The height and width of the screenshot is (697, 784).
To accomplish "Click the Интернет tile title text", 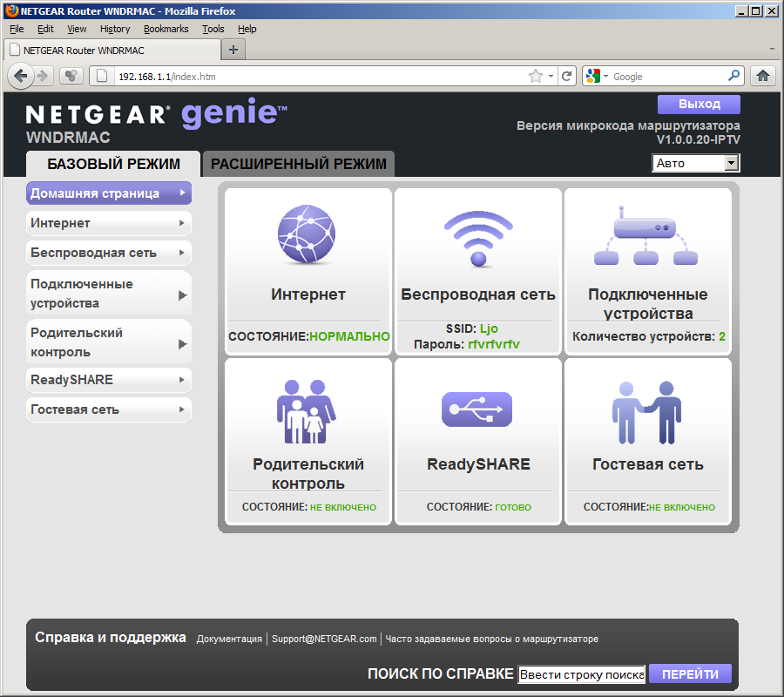I will [308, 294].
